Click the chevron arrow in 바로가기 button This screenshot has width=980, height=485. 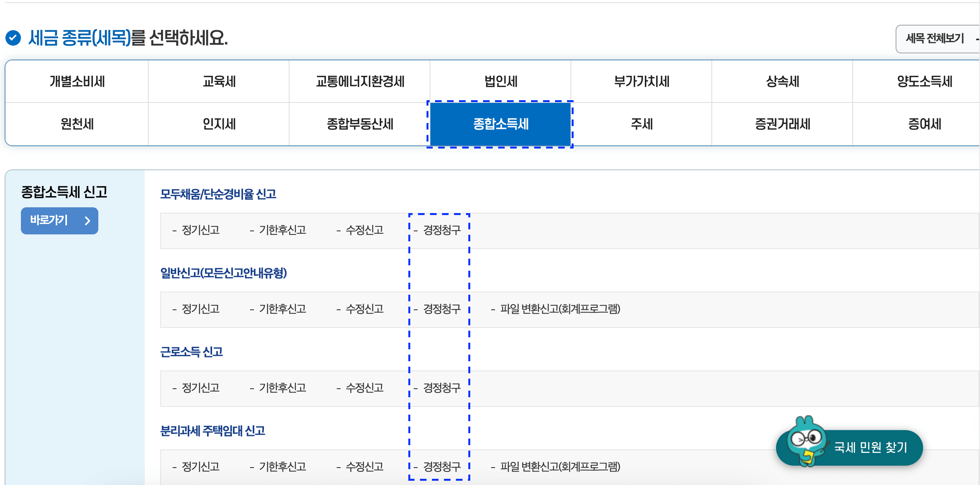point(87,220)
